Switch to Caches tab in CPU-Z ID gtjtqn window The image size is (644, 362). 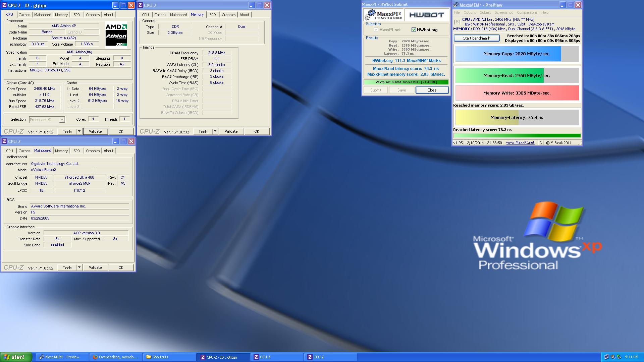tap(24, 15)
